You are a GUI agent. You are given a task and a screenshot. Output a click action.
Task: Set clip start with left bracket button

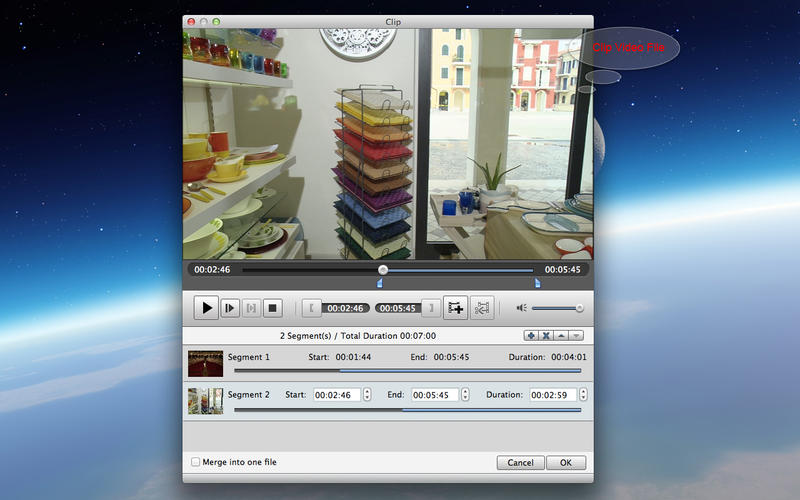(312, 308)
